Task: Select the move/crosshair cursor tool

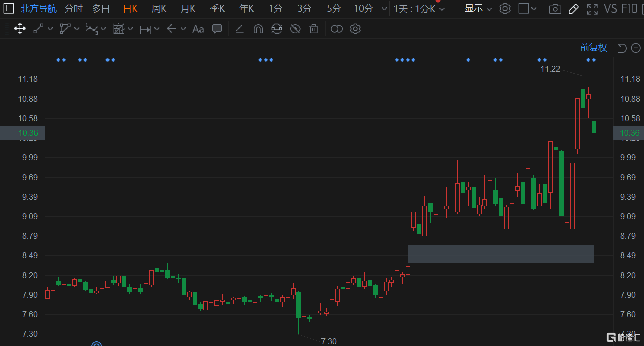Action: [20, 29]
